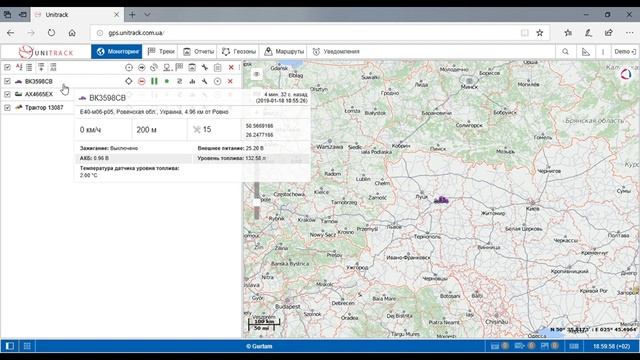Click header watch-on-map target icon

pos(129,67)
